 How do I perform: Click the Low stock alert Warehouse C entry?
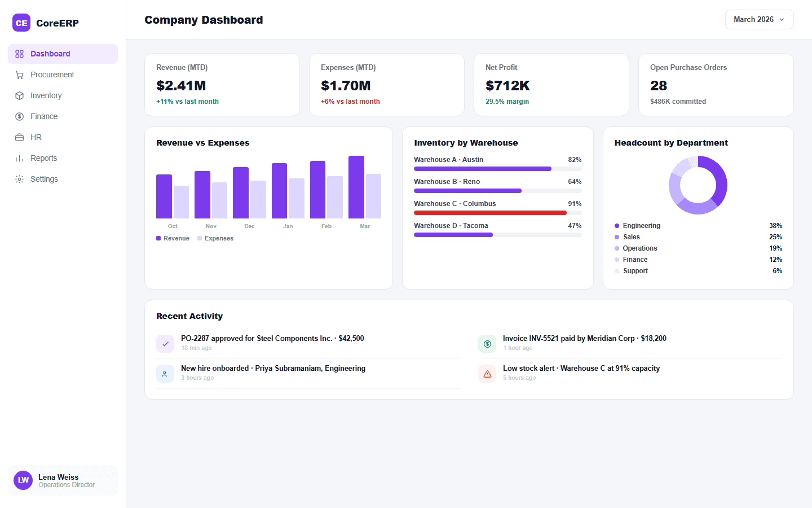(x=630, y=373)
